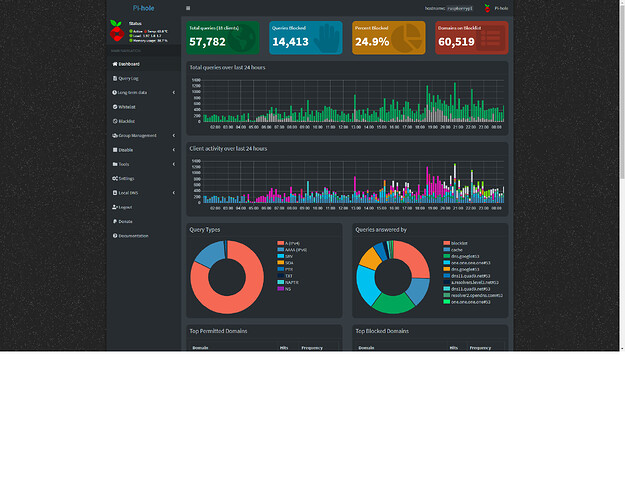Click the Total queries over last 24 hours title
The height and width of the screenshot is (500, 625).
tap(227, 67)
